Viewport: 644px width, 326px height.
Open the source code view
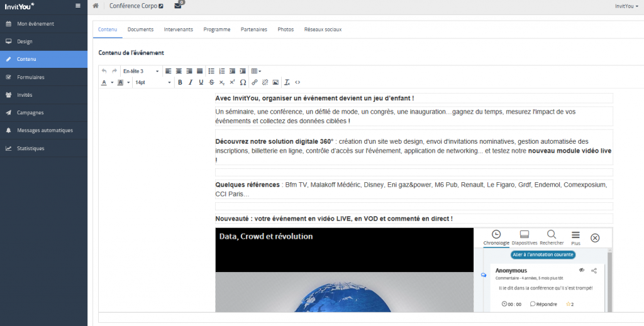coord(297,82)
